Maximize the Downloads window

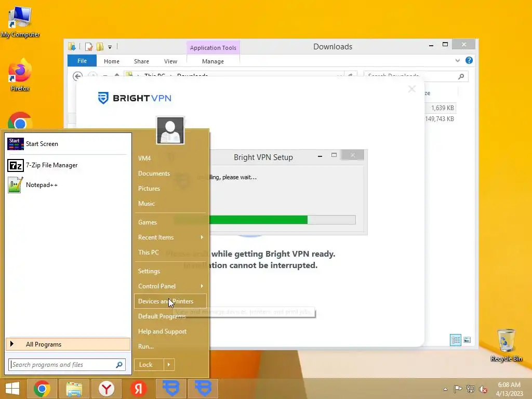coord(445,45)
